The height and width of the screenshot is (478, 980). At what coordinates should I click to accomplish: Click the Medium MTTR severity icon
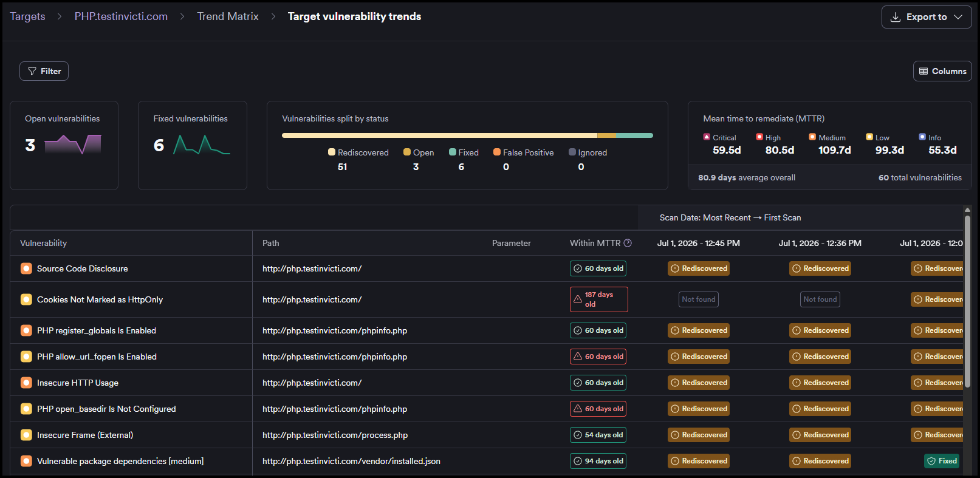(x=812, y=137)
